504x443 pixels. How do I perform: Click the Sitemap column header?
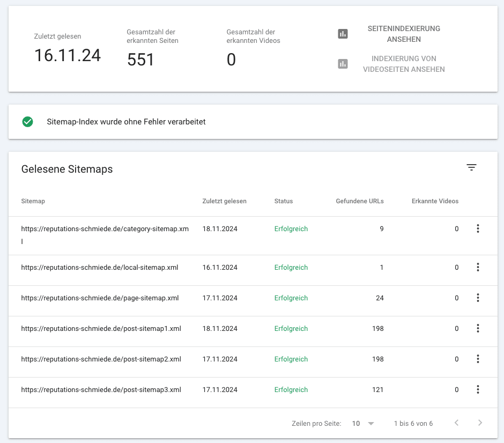tap(33, 201)
